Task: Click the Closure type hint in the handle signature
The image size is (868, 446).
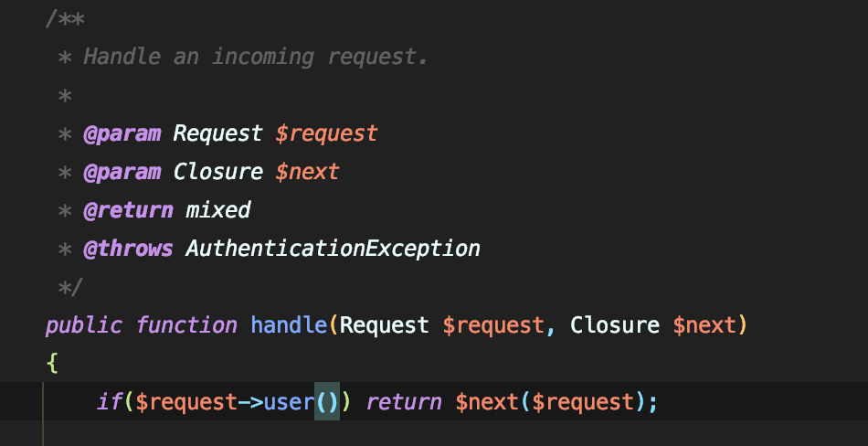Action: (614, 325)
